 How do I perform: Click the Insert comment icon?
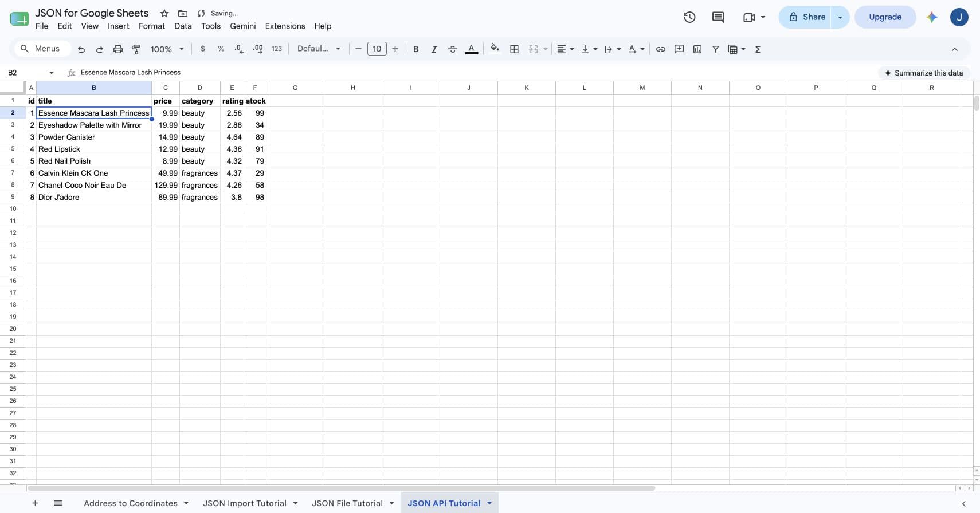click(679, 49)
